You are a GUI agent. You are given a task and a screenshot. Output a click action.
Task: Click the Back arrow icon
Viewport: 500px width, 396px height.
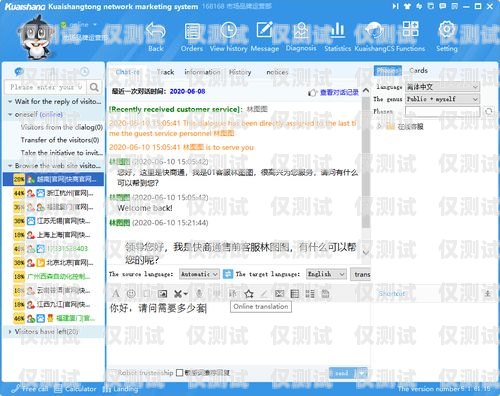point(155,32)
